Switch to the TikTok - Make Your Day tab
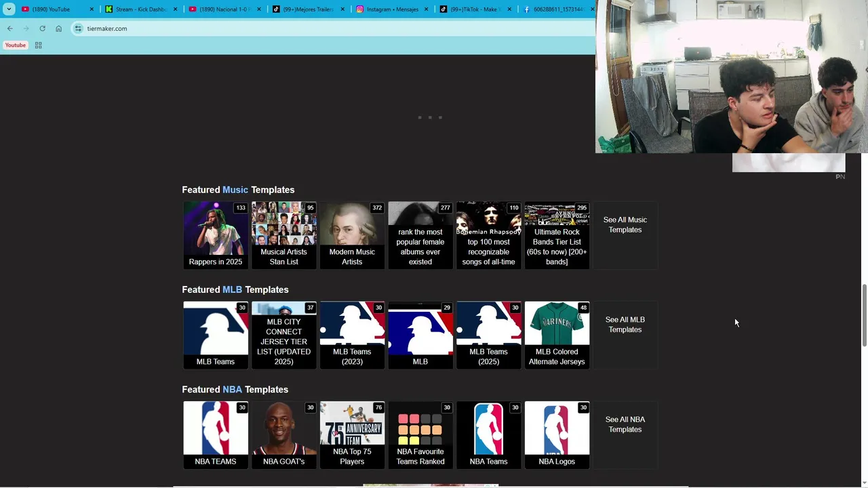Viewport: 868px width, 488px height. (x=475, y=9)
